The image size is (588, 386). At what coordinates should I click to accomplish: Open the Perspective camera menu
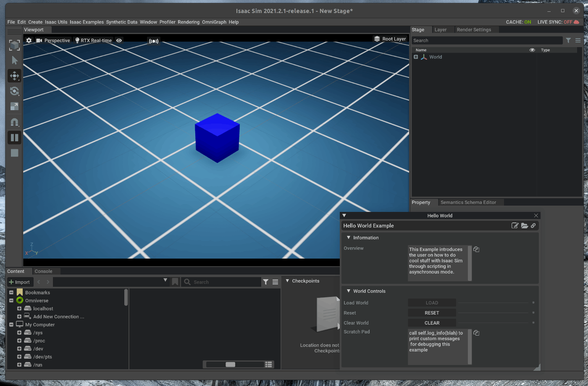click(53, 40)
